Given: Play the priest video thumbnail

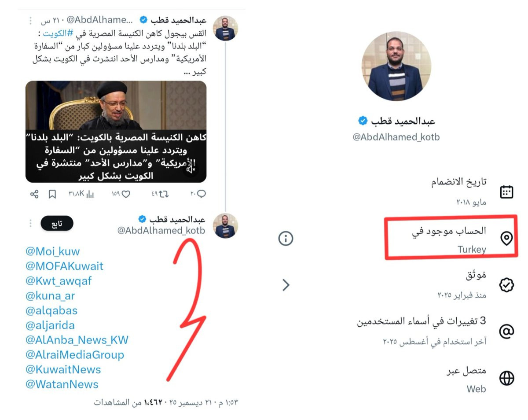Looking at the screenshot, I should coord(116,132).
